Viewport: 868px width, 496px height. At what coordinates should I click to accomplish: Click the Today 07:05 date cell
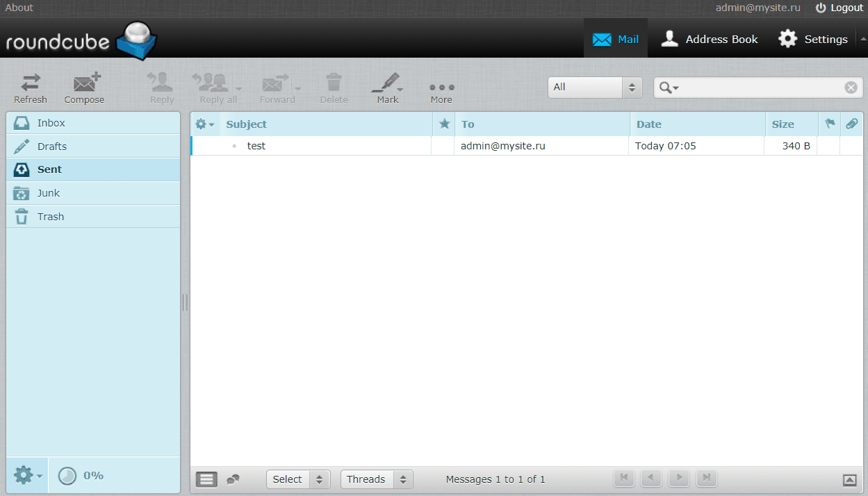point(666,146)
